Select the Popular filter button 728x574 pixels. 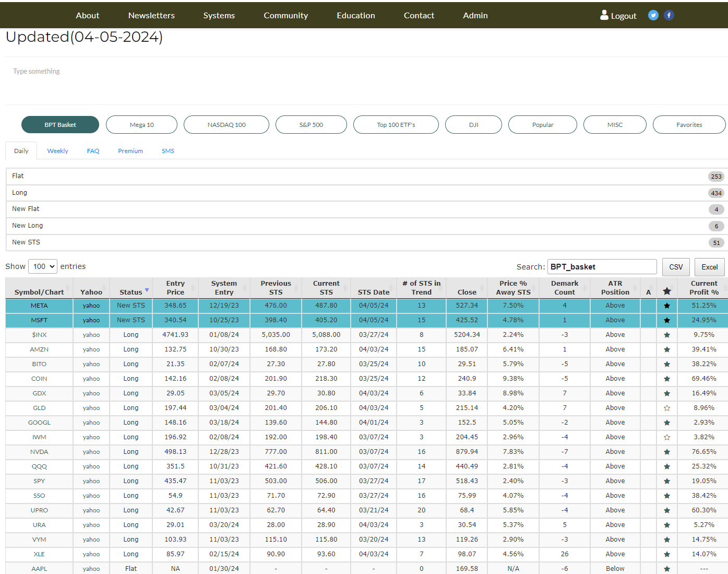pyautogui.click(x=543, y=125)
